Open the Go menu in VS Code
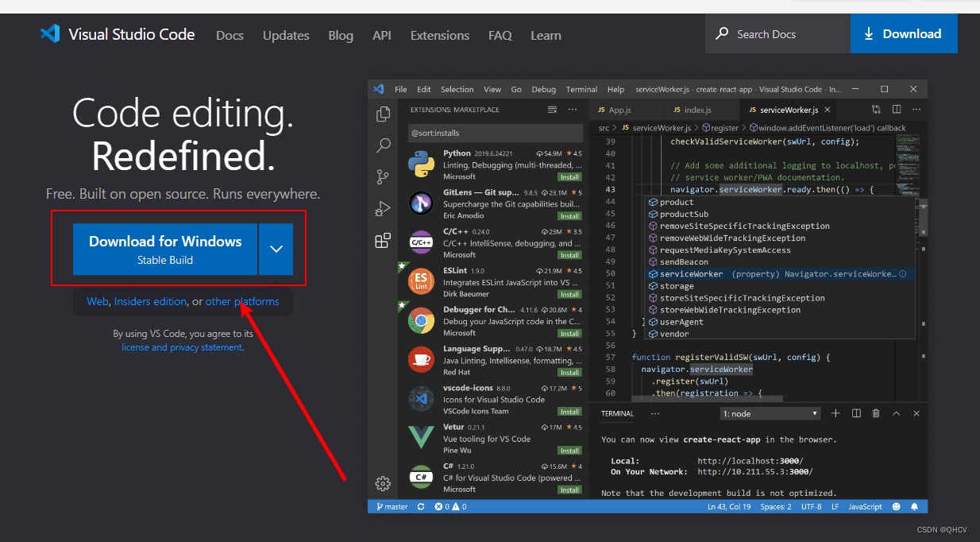Viewport: 980px width, 542px height. pos(516,89)
